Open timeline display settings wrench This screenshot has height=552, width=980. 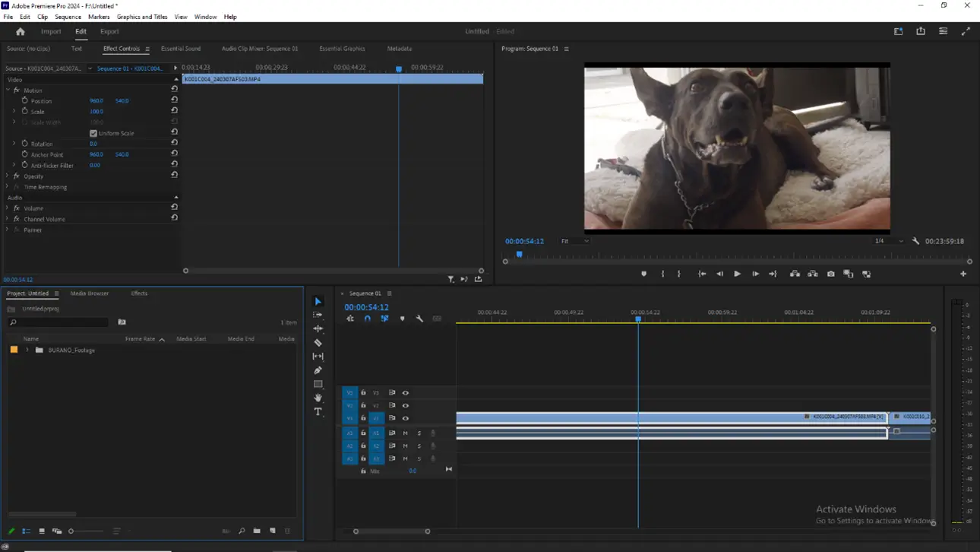419,319
